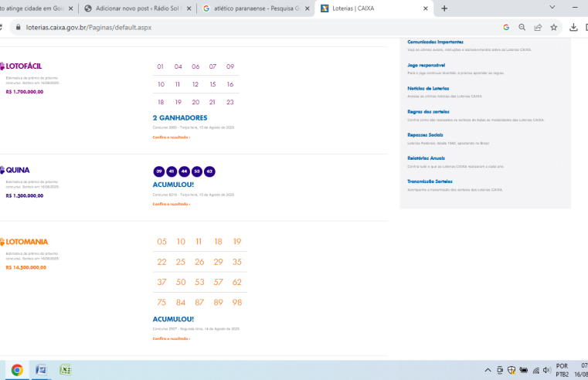588x380 pixels.
Task: Click the 2 GANHADORES text
Action: point(180,117)
